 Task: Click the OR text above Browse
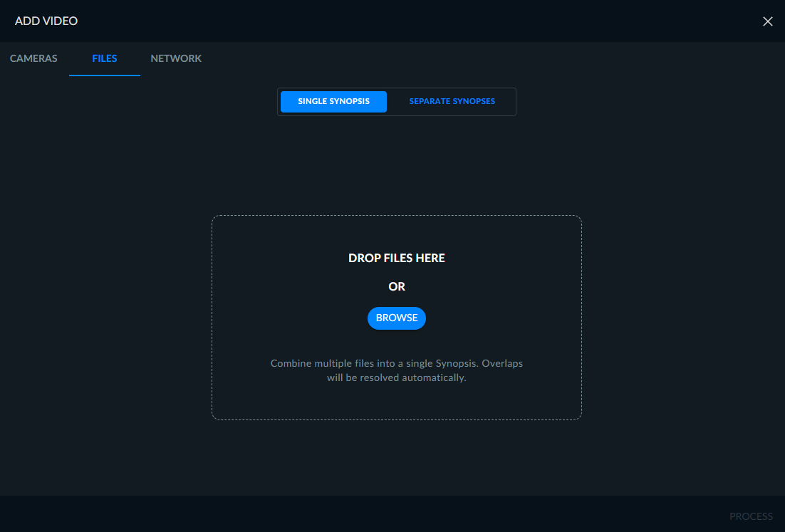397,286
